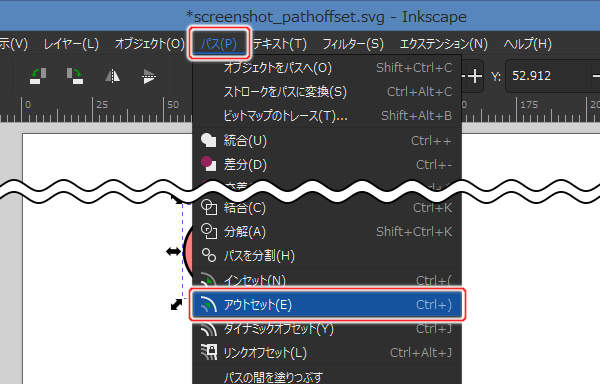Image resolution: width=600 pixels, height=384 pixels.
Task: Click the 分解 break apart icon
Action: click(209, 231)
